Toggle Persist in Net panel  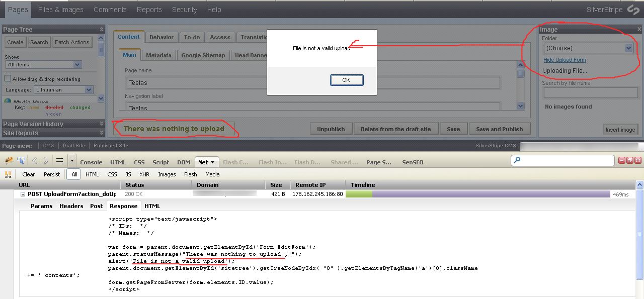(x=52, y=174)
